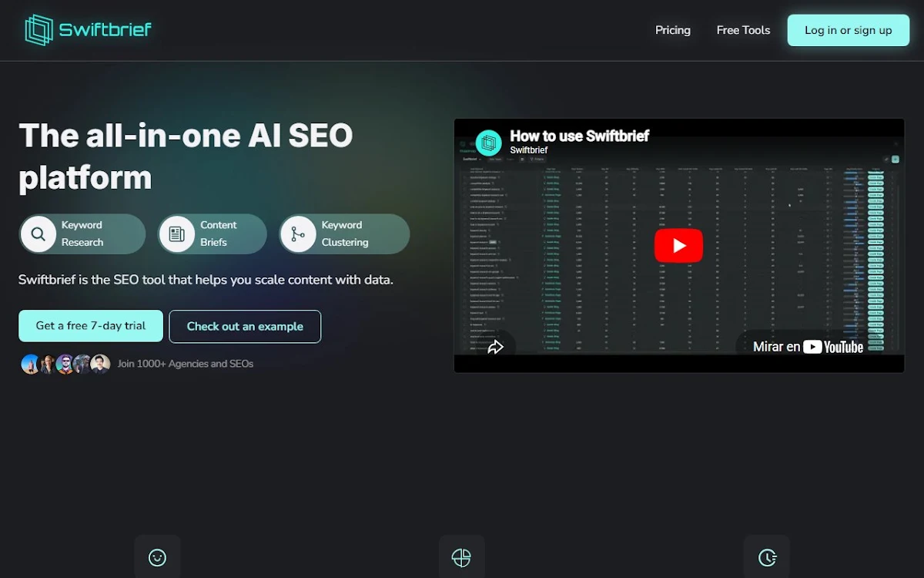This screenshot has width=924, height=578.
Task: Open video title How to use Swiftbrief
Action: point(579,136)
